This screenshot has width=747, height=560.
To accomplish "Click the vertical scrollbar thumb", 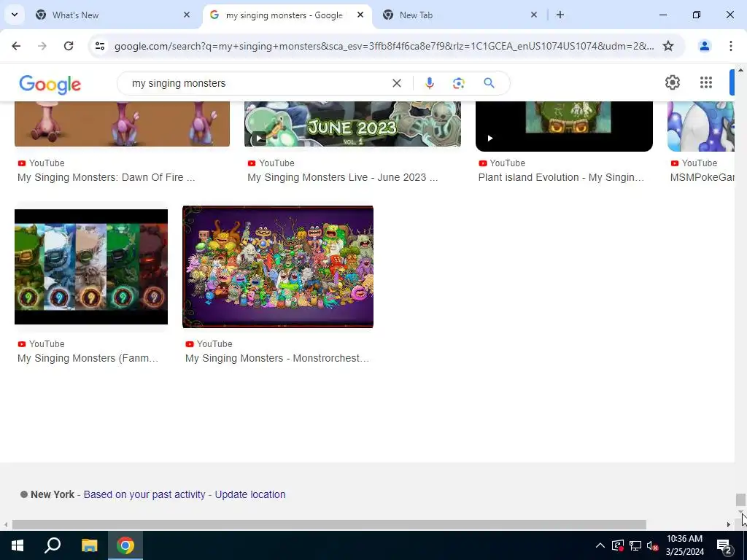I will tap(740, 499).
